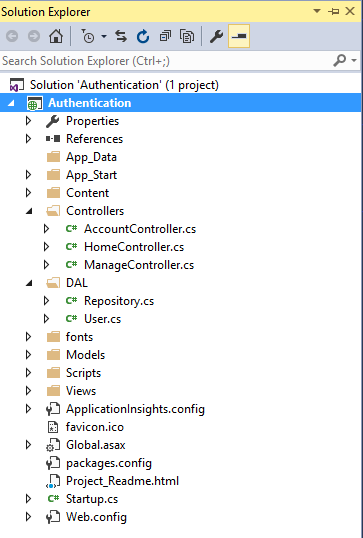Click the Pending Changes Filter clock icon
The height and width of the screenshot is (538, 363).
click(88, 36)
